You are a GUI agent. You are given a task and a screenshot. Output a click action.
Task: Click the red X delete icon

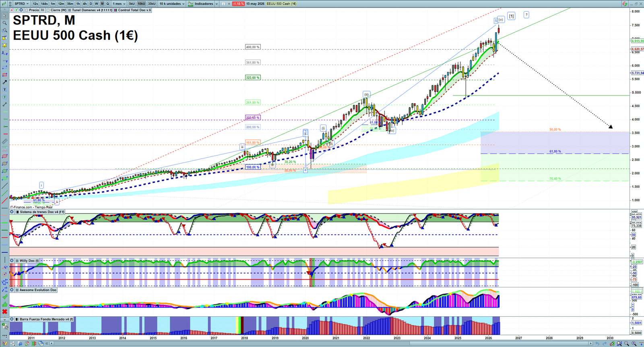tap(4, 312)
